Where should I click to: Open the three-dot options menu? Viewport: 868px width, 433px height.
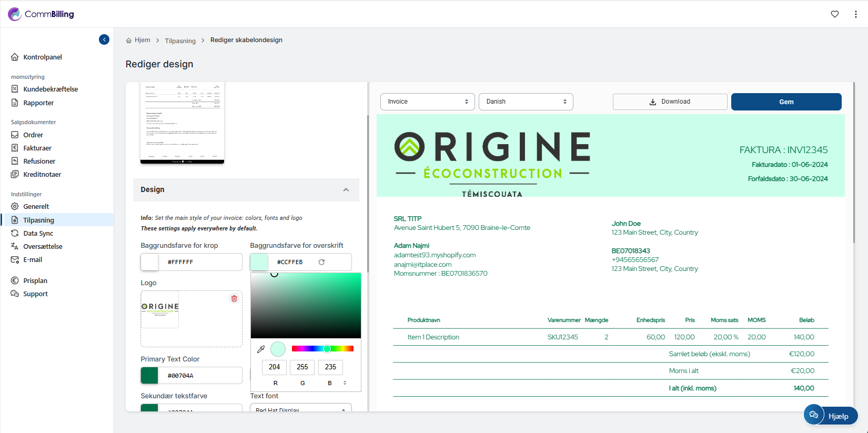click(x=856, y=14)
